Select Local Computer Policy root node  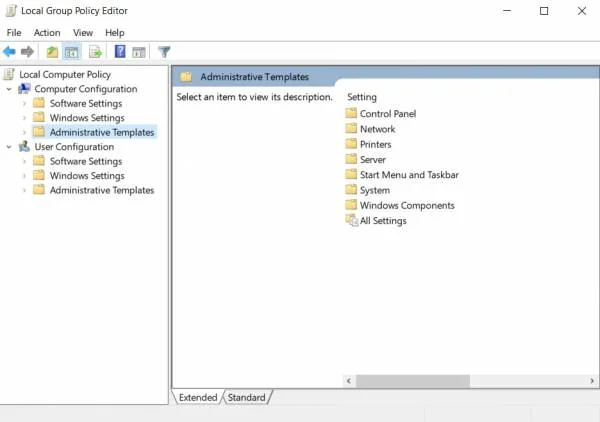65,74
